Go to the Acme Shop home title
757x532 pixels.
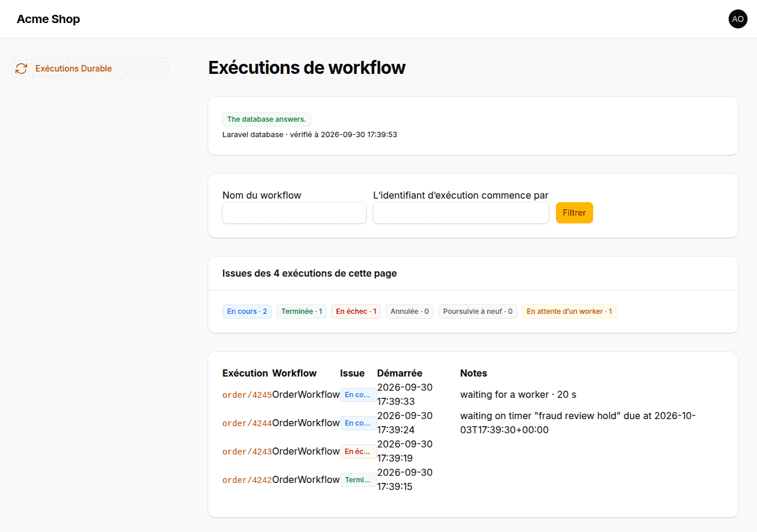pyautogui.click(x=48, y=19)
